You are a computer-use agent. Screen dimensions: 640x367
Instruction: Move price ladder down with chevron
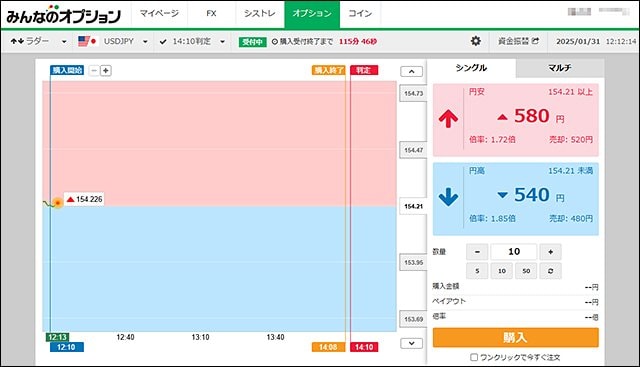[411, 343]
